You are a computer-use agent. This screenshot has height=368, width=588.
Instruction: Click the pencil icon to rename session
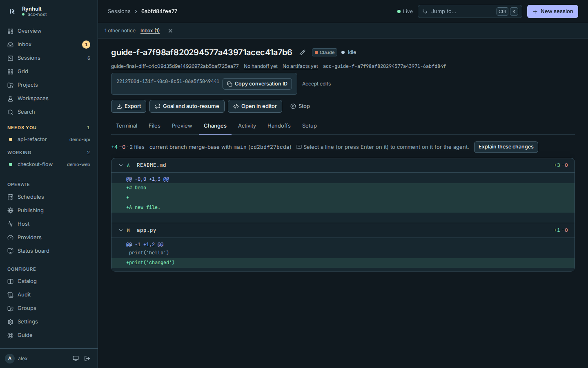(x=302, y=52)
